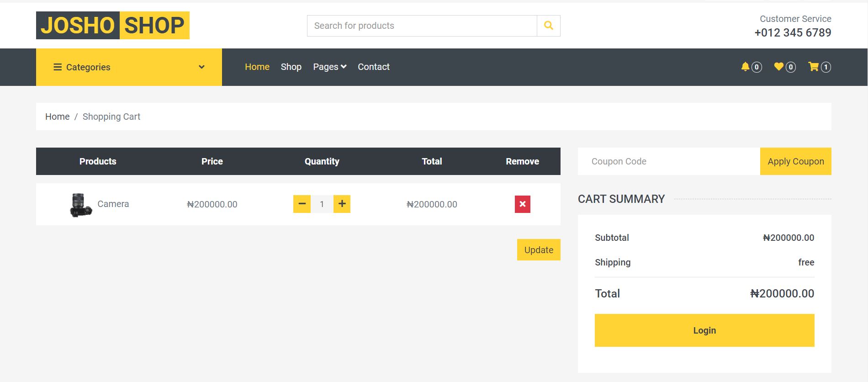Focus the Coupon Code input field
Viewport: 868px width, 382px height.
tap(669, 161)
